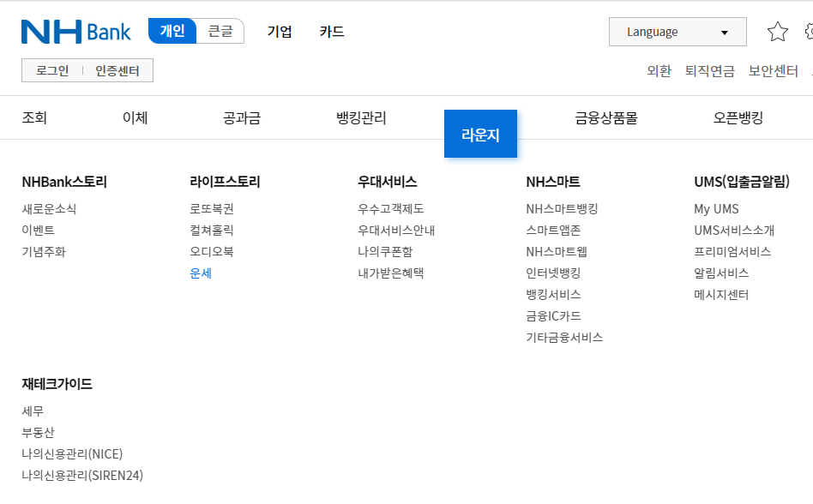Open 스마트앱존 link

[553, 230]
